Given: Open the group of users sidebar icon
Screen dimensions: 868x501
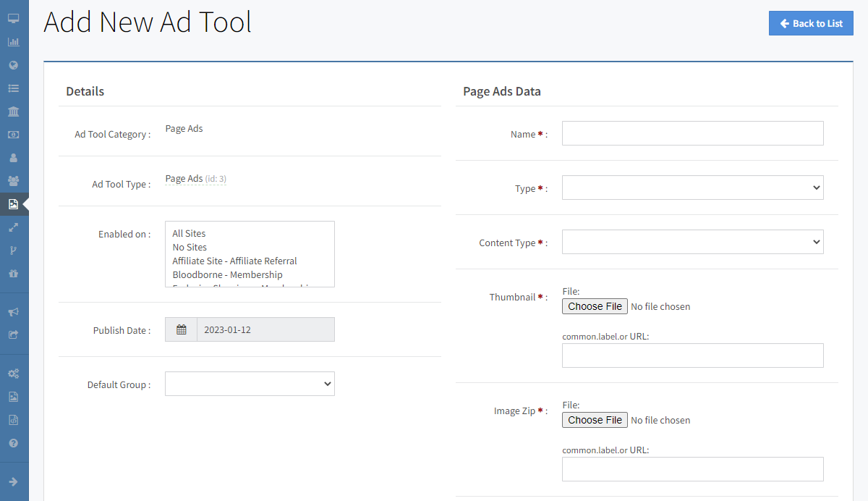Looking at the screenshot, I should pyautogui.click(x=13, y=181).
